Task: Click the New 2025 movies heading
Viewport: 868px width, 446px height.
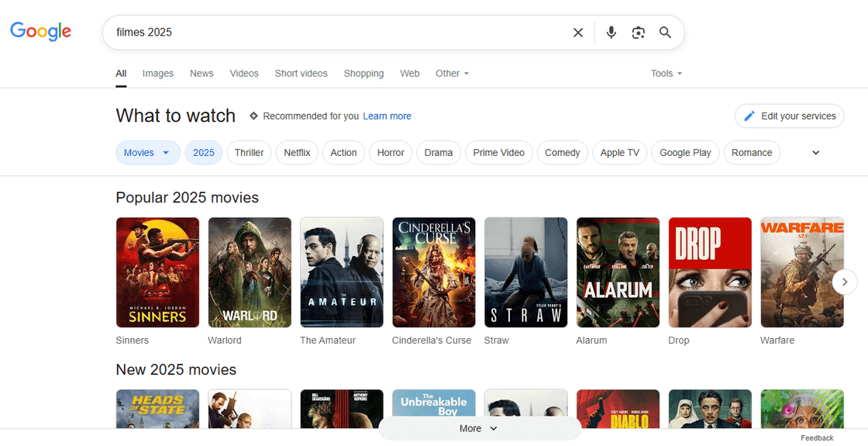Action: click(x=176, y=369)
